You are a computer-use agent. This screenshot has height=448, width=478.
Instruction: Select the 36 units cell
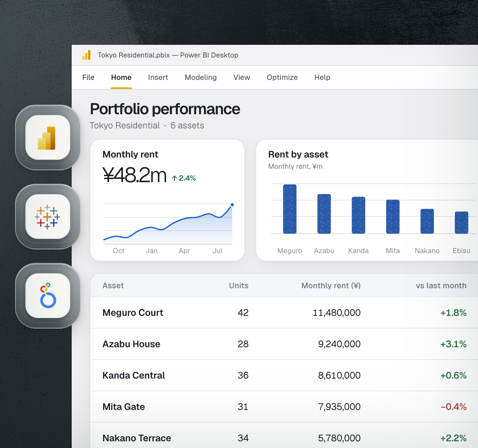coord(243,375)
